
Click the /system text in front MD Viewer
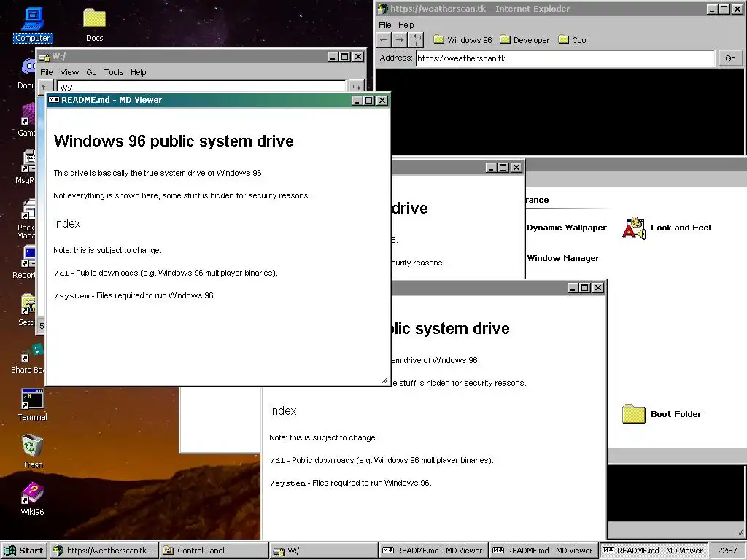(72, 296)
